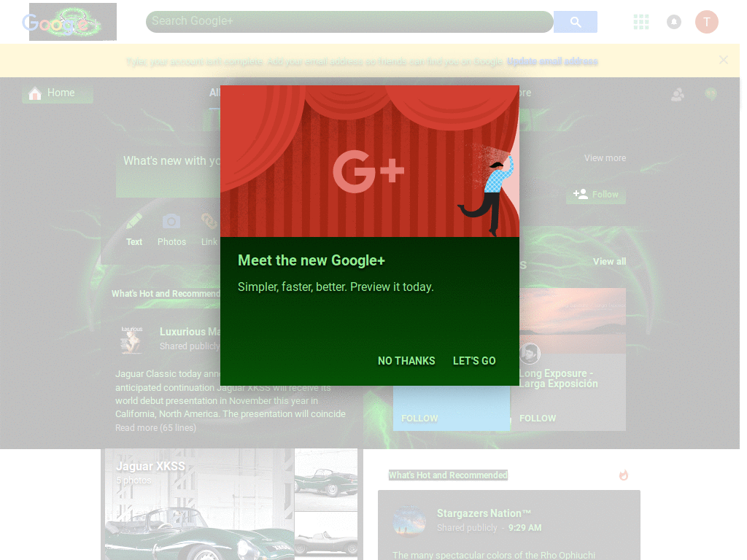Open the Jaguar XKSS main photo
Image resolution: width=747 pixels, height=560 pixels.
click(x=199, y=505)
